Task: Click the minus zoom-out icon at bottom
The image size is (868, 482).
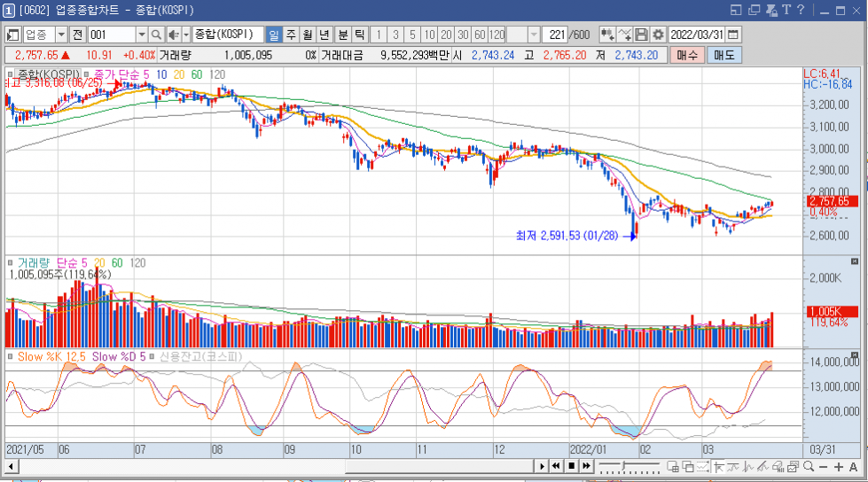Action: click(824, 467)
